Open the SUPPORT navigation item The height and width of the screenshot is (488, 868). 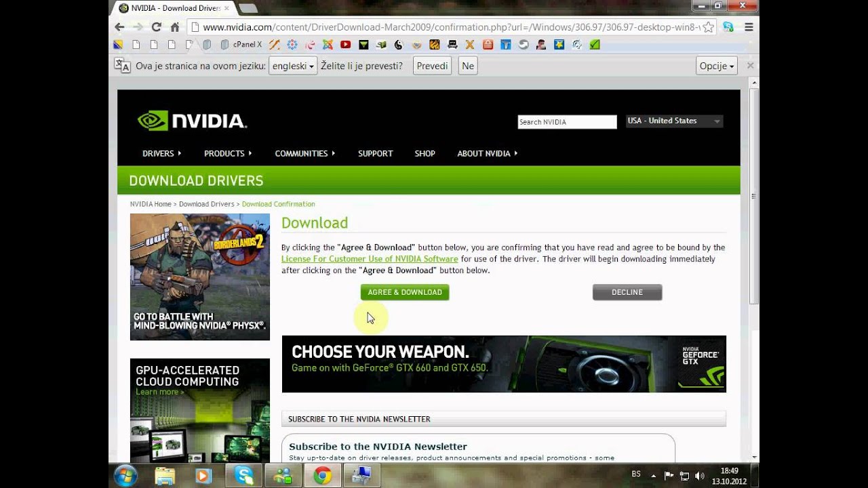[x=375, y=153]
